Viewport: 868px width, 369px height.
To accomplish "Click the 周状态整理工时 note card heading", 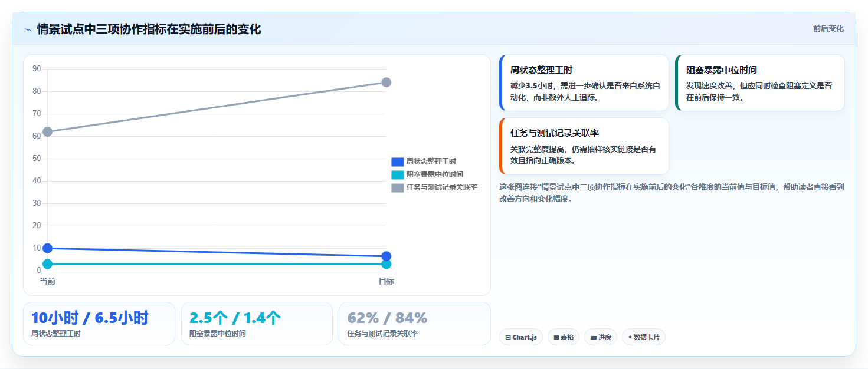I will click(541, 70).
